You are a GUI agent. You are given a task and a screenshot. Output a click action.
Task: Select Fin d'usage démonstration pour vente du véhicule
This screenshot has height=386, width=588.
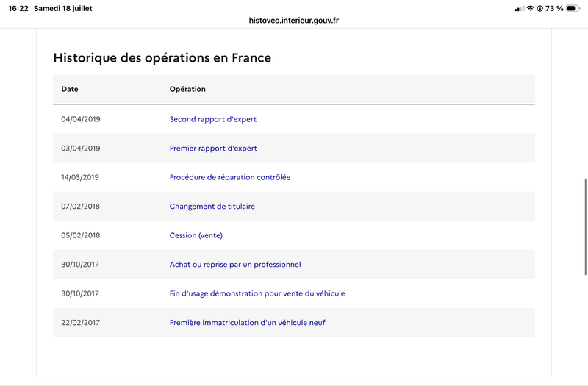(x=257, y=293)
